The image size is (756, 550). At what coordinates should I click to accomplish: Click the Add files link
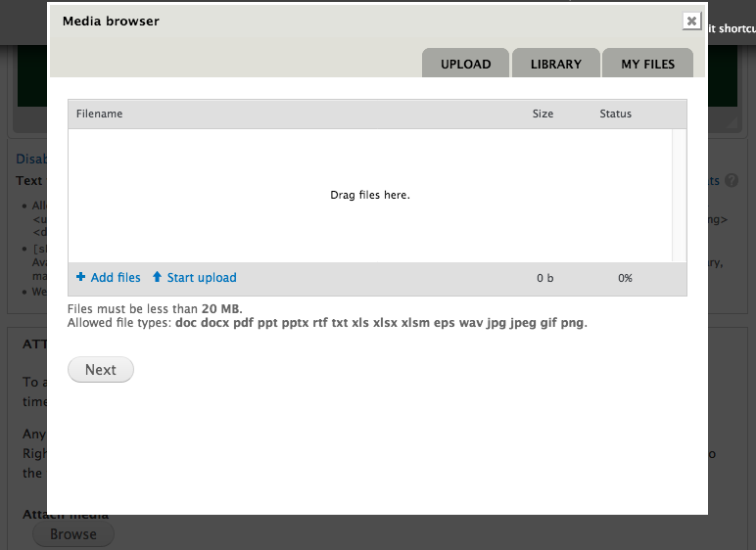[x=116, y=278]
